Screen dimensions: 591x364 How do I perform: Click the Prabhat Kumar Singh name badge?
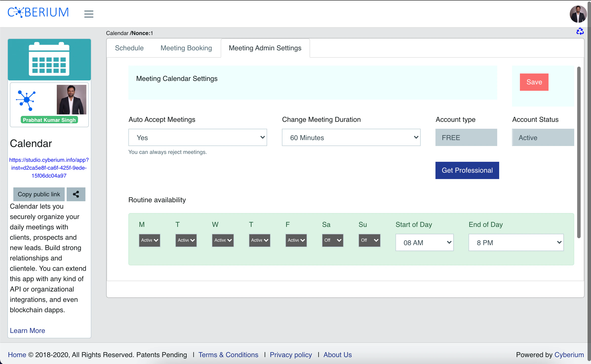coord(49,120)
